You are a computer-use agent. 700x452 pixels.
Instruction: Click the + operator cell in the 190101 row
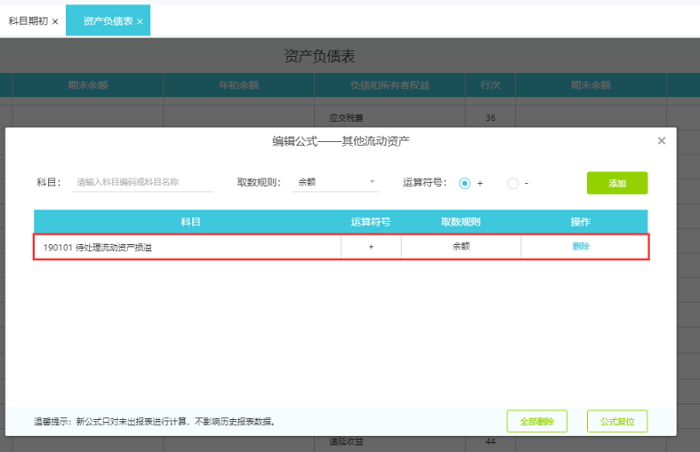tap(371, 247)
